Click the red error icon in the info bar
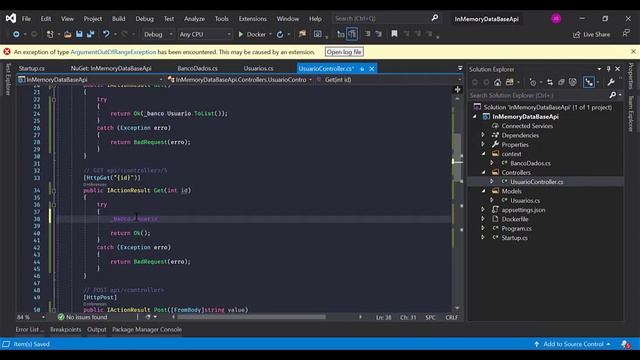This screenshot has width=640, height=360. pyautogui.click(x=7, y=52)
